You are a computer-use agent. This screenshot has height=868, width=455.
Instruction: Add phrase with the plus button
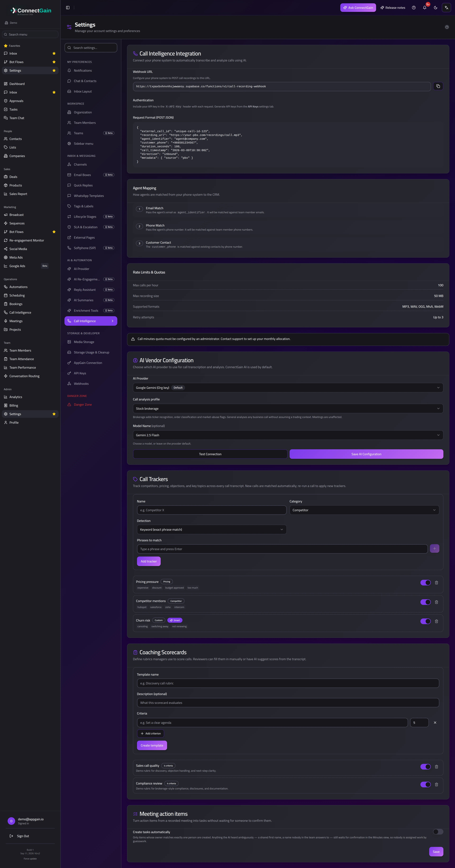[435, 549]
